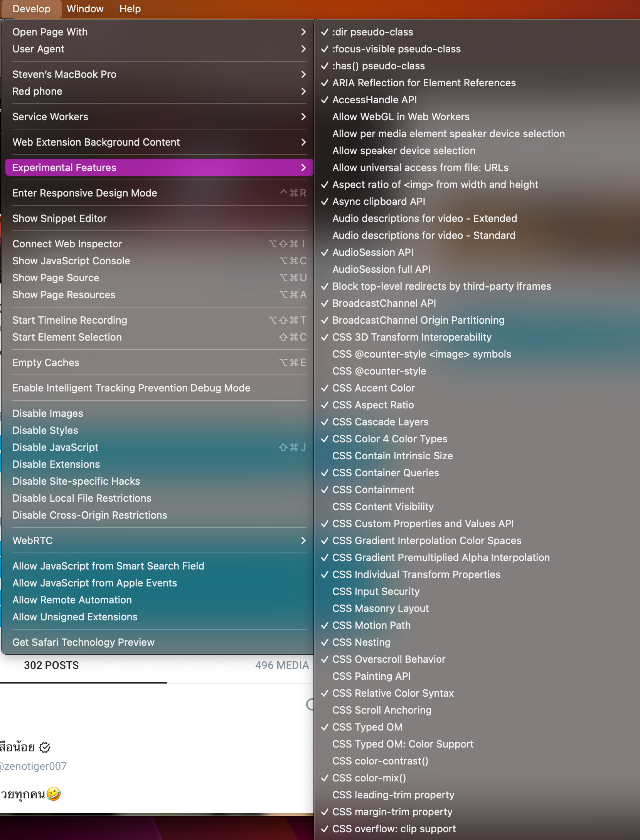Select "Show Snippet Editor"
The width and height of the screenshot is (640, 840).
click(x=59, y=218)
